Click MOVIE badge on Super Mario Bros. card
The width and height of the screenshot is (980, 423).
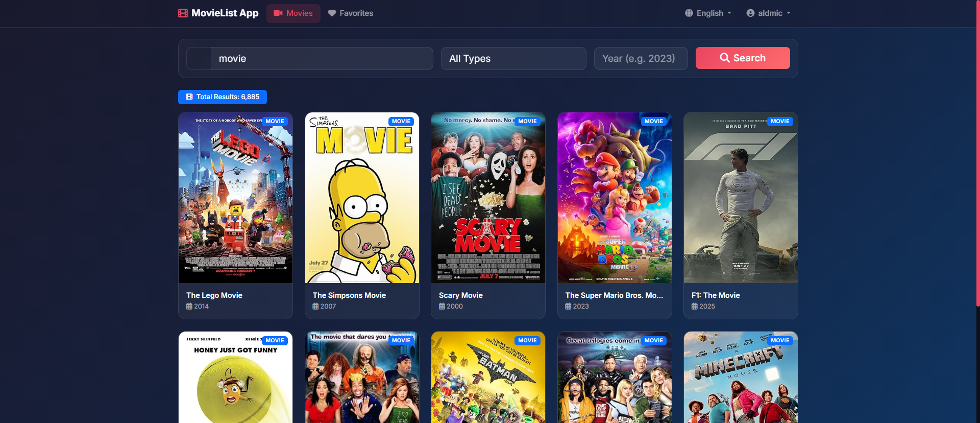click(x=654, y=122)
